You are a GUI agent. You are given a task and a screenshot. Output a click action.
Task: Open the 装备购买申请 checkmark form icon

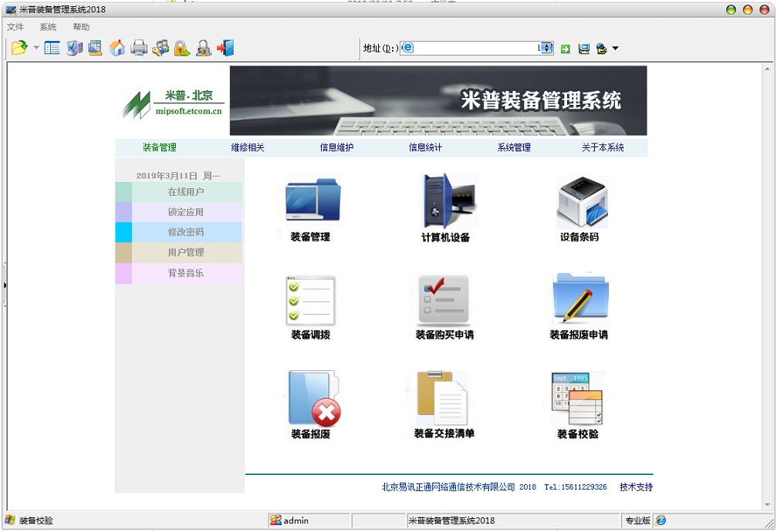(x=444, y=300)
